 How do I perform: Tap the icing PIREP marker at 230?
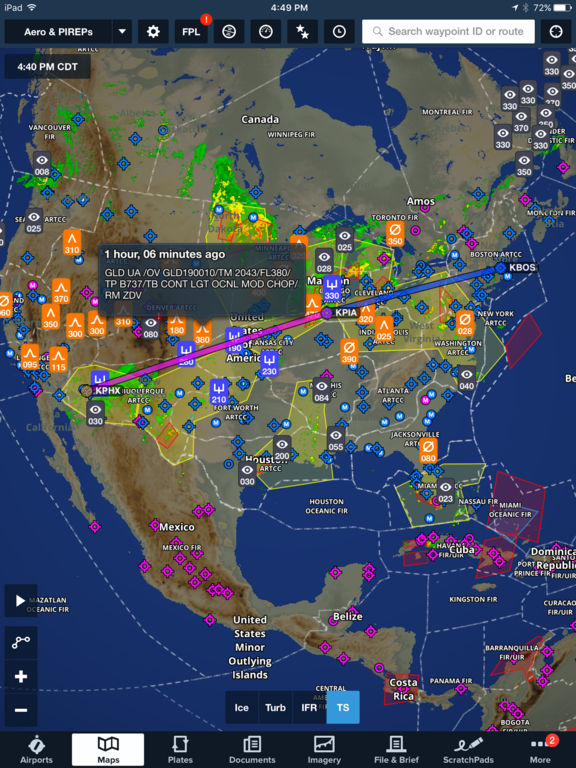[269, 363]
